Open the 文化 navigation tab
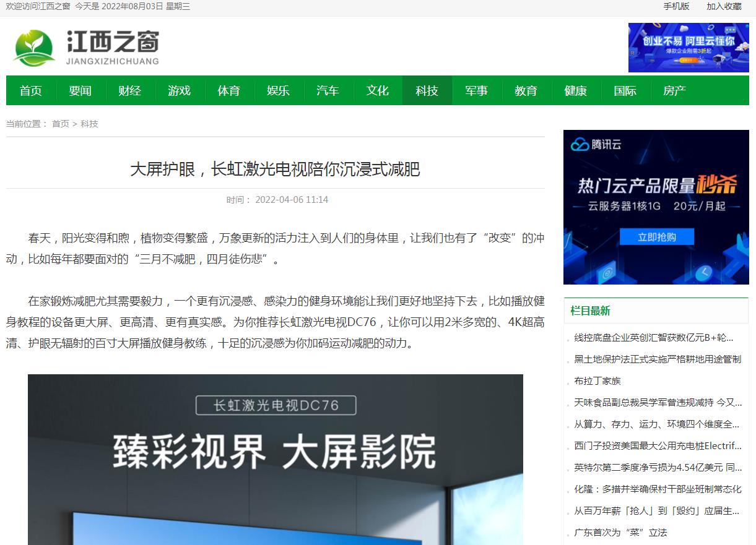Screen dimensions: 756x545 tap(378, 91)
